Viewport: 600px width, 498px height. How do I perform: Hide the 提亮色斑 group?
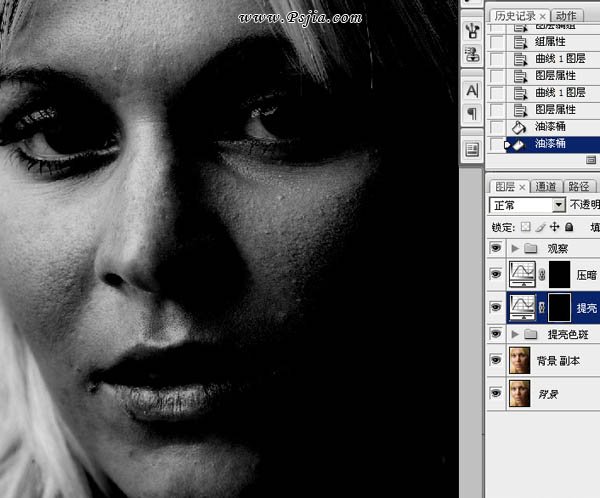click(x=496, y=334)
